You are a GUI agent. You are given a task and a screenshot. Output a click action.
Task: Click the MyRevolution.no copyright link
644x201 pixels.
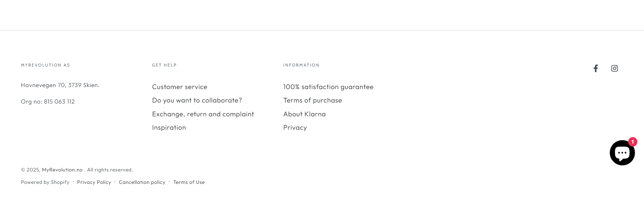tap(62, 170)
